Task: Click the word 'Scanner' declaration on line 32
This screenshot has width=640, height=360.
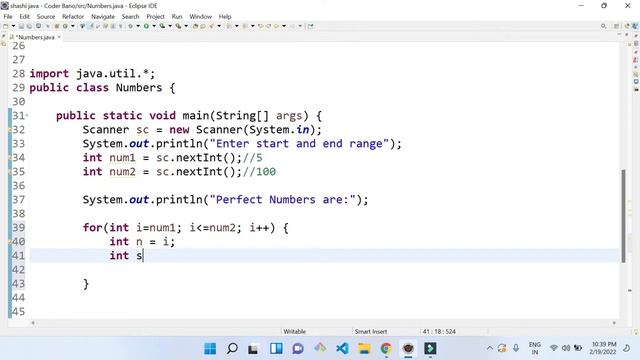Action: [106, 130]
